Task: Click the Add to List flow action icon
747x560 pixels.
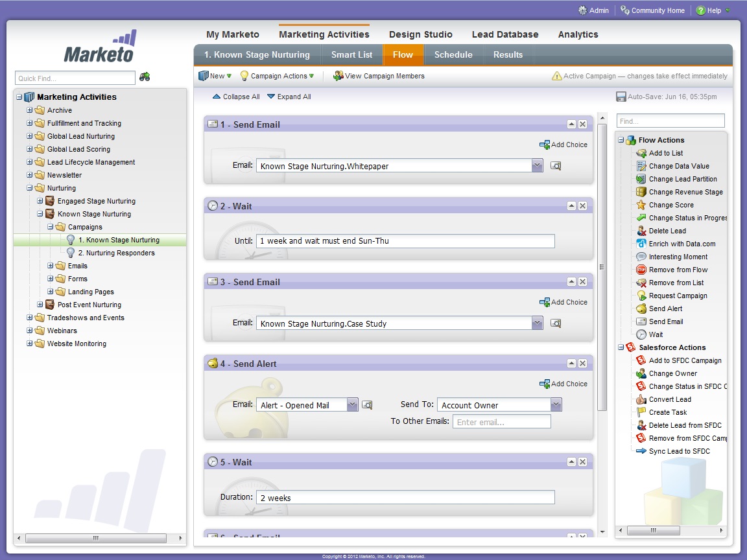Action: tap(641, 154)
